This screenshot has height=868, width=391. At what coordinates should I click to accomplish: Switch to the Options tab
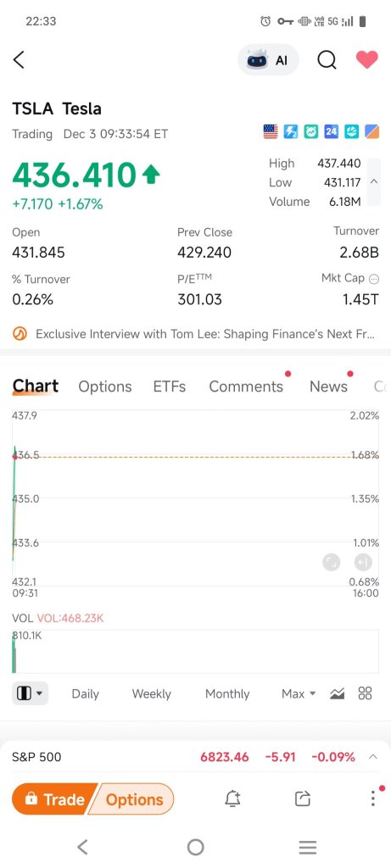105,387
